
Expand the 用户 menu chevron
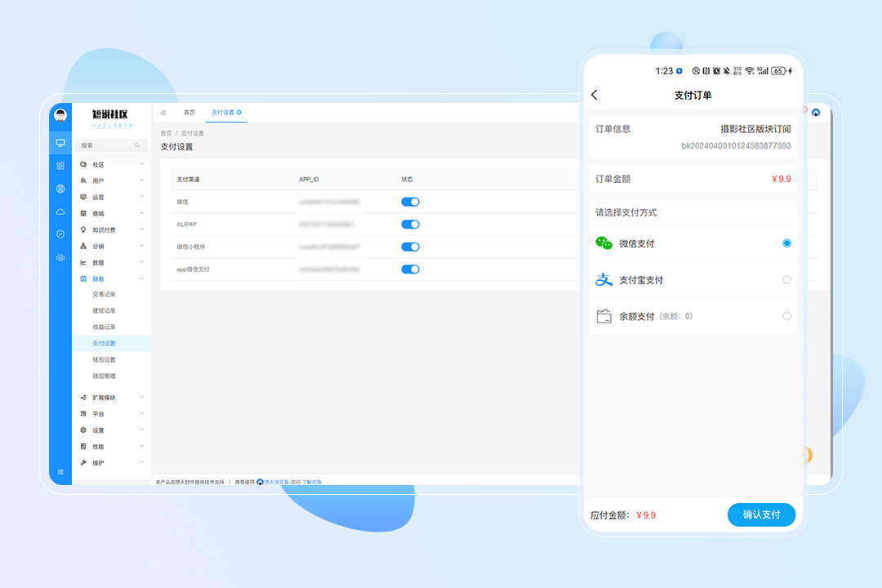tap(142, 180)
